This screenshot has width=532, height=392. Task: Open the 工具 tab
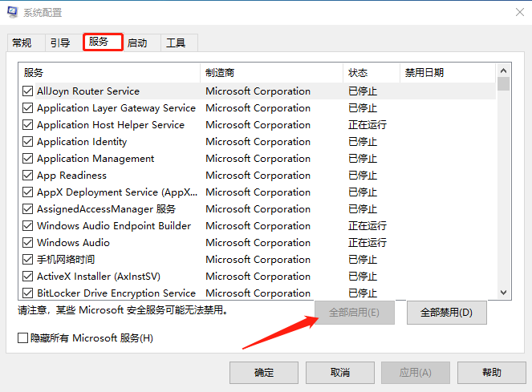(x=176, y=43)
